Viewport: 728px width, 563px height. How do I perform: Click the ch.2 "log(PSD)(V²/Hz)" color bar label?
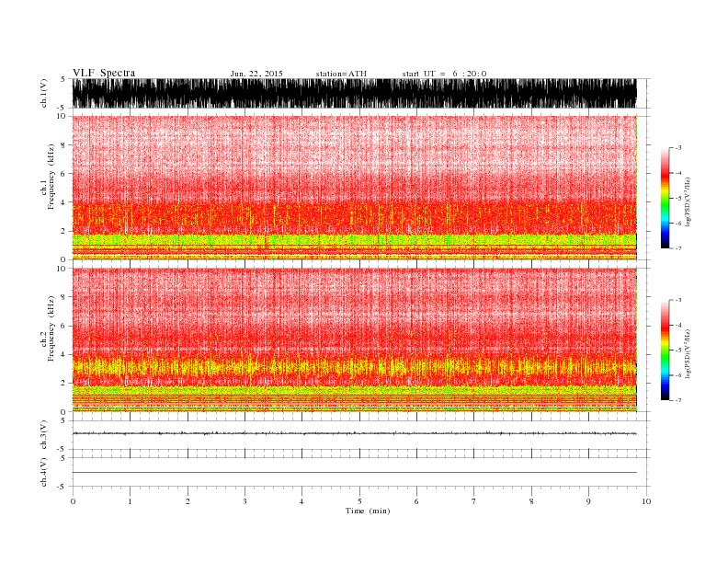tap(688, 353)
